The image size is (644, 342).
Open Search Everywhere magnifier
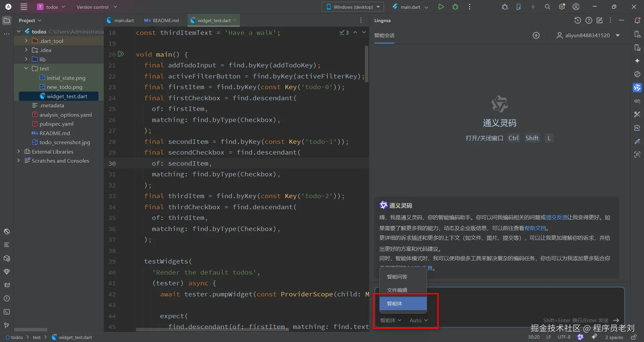(x=547, y=7)
